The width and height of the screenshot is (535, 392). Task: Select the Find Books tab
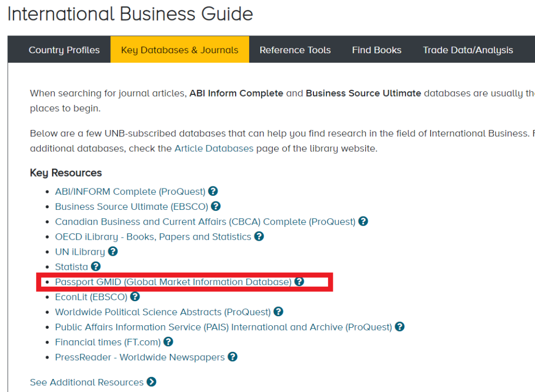tap(377, 50)
